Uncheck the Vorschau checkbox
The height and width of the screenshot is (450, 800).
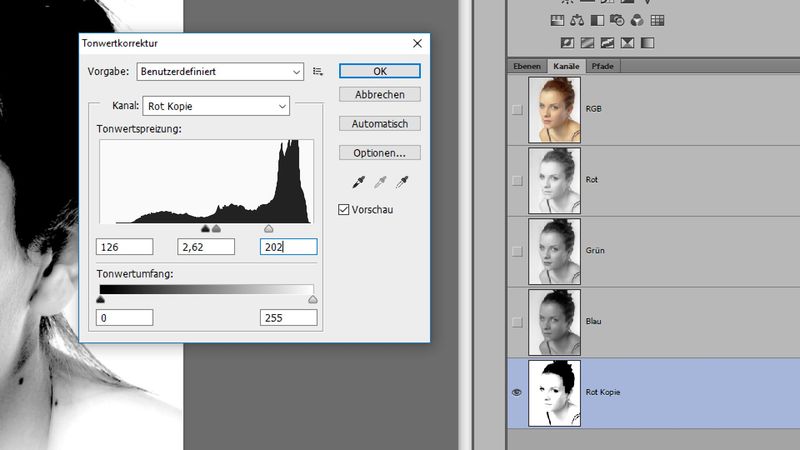pyautogui.click(x=345, y=210)
